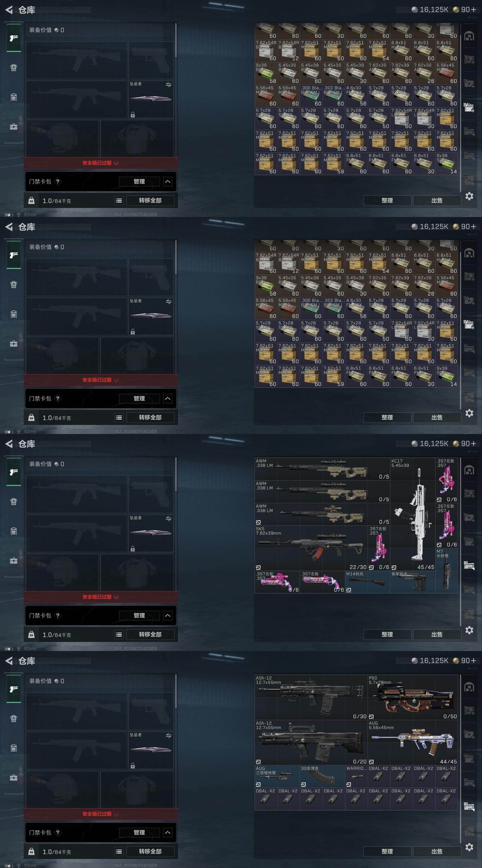Pick the AUG 三倍镜枪管 attachment
The width and height of the screenshot is (482, 868).
pyautogui.click(x=277, y=776)
